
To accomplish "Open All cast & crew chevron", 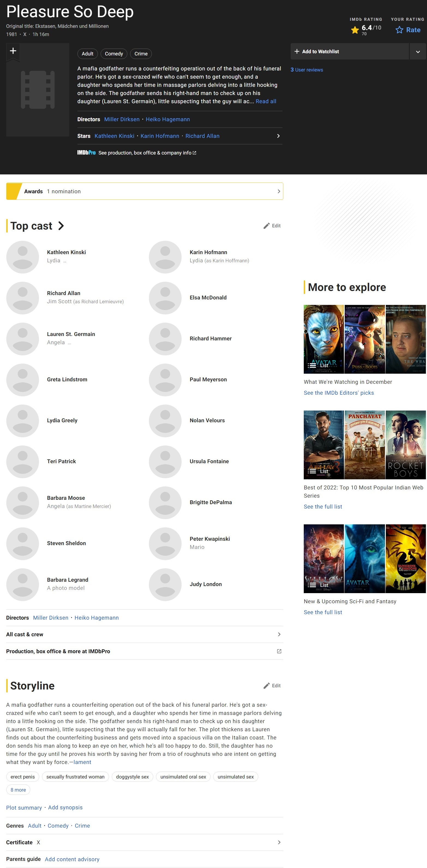I will 279,635.
